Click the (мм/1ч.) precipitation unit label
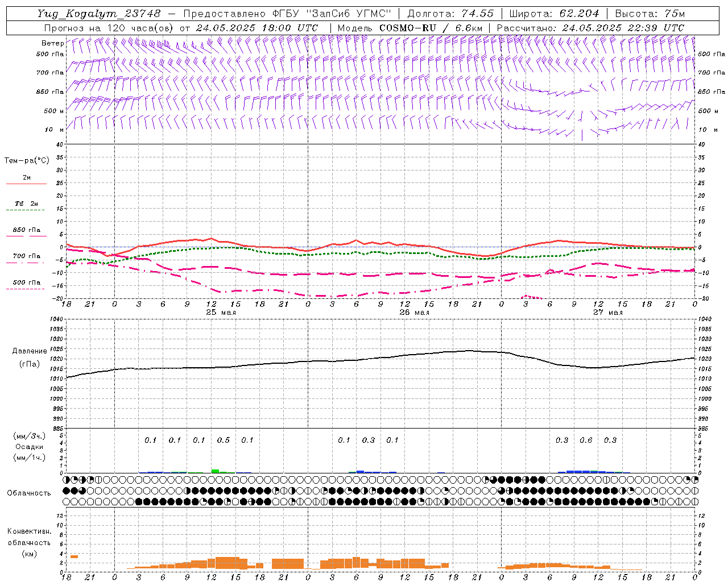The image size is (728, 582). [x=30, y=458]
